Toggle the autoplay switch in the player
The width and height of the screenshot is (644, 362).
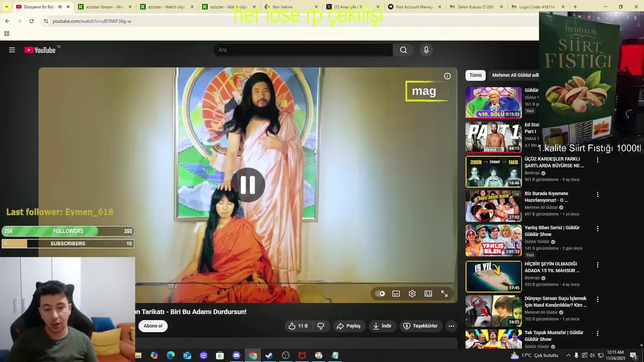380,294
